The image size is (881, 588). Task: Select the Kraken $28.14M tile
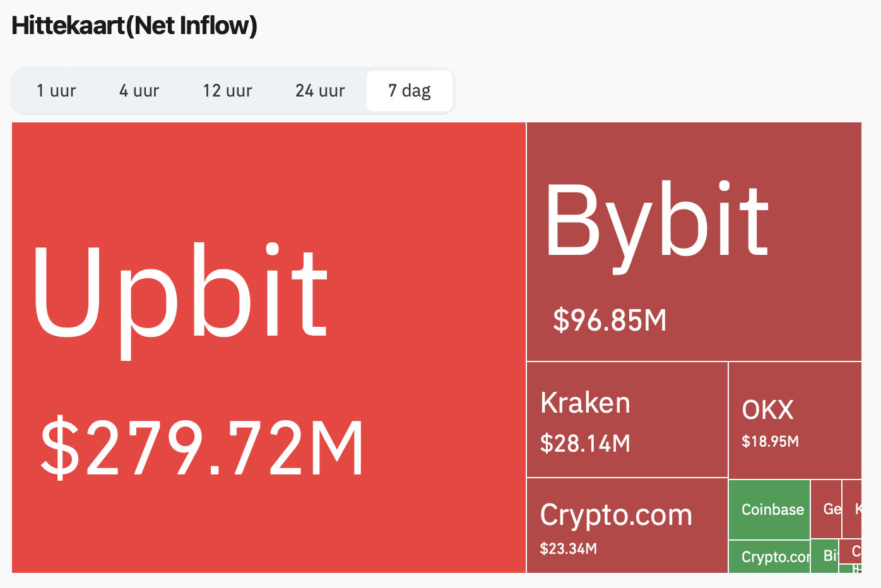coord(627,420)
